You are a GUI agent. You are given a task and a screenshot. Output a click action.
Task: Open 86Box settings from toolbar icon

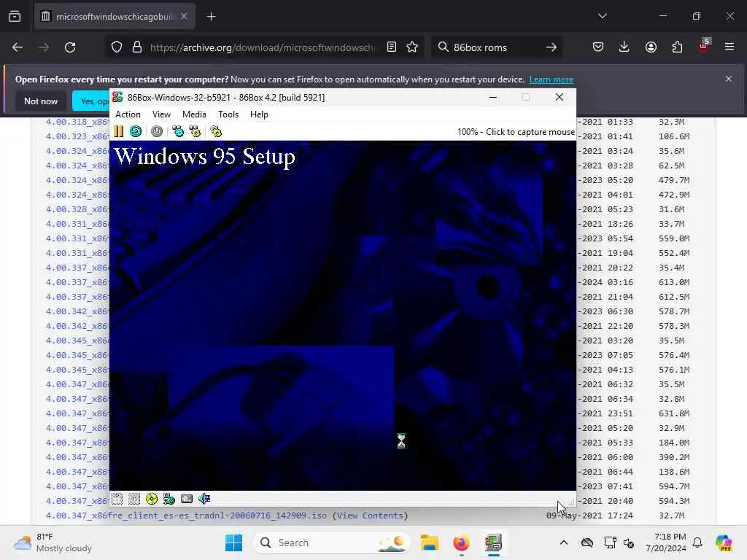coord(216,131)
